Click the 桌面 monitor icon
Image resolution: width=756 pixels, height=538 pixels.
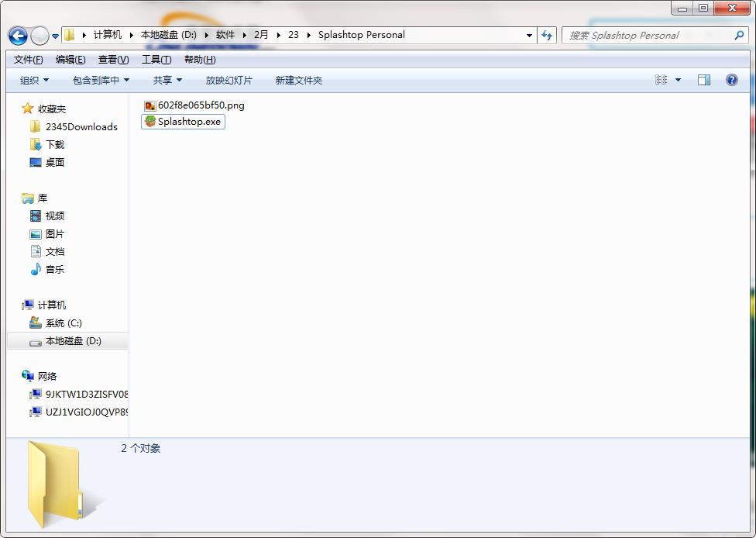tap(36, 163)
